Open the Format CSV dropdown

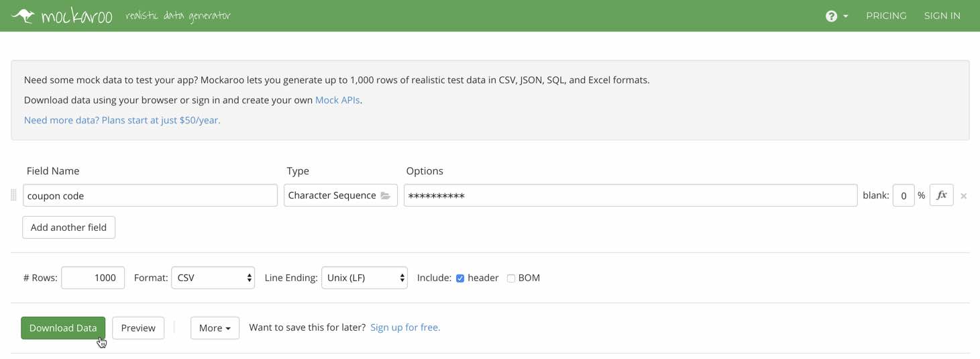click(x=213, y=278)
